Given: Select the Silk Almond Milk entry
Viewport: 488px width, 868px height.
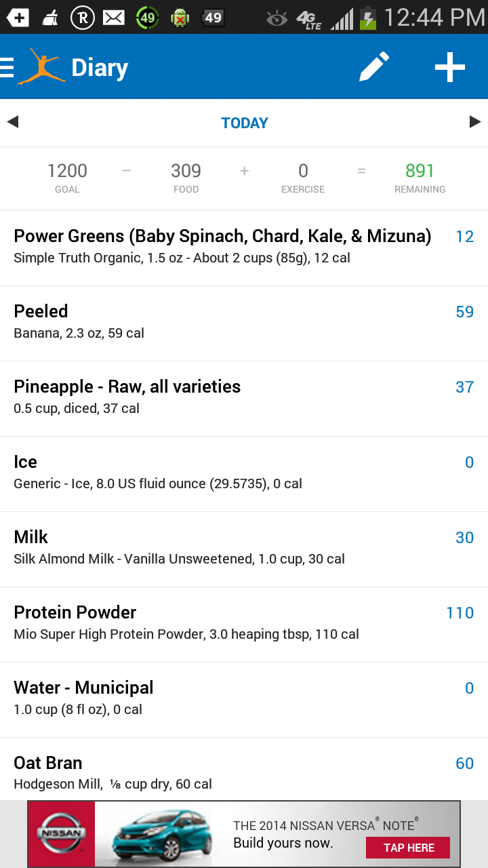Looking at the screenshot, I should click(x=244, y=548).
